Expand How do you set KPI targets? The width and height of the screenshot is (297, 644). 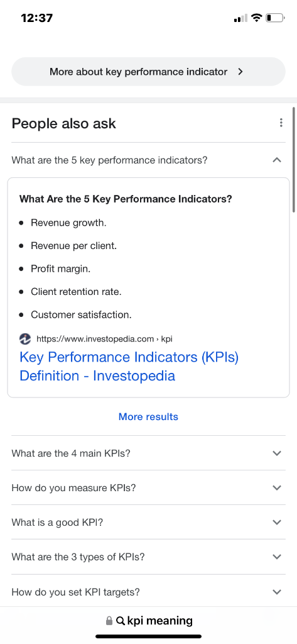click(x=148, y=592)
